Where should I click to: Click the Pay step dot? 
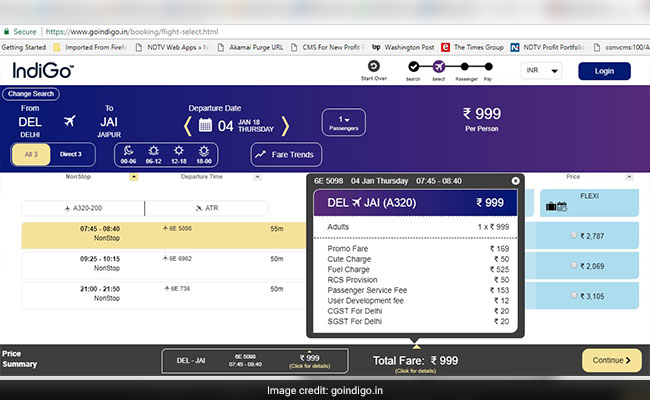click(488, 66)
